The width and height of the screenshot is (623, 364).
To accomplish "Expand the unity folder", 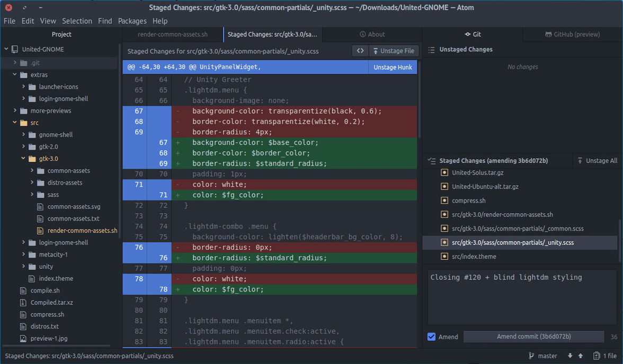I will [23, 266].
